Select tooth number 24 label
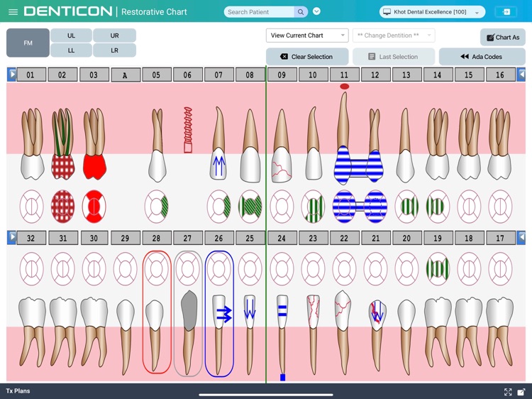The width and height of the screenshot is (532, 399). (x=282, y=238)
